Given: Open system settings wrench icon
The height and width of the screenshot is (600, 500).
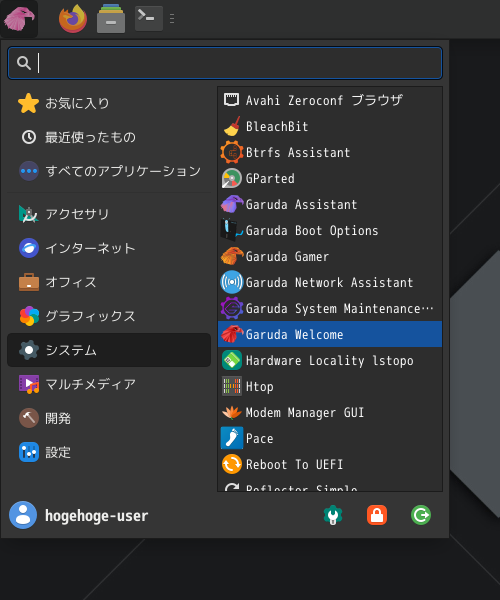Looking at the screenshot, I should [333, 515].
